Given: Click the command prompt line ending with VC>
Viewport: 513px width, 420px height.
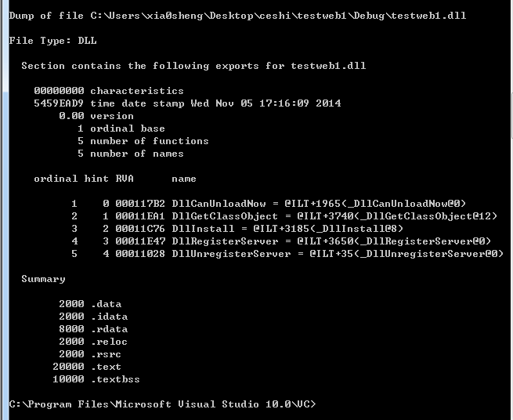Looking at the screenshot, I should 163,404.
